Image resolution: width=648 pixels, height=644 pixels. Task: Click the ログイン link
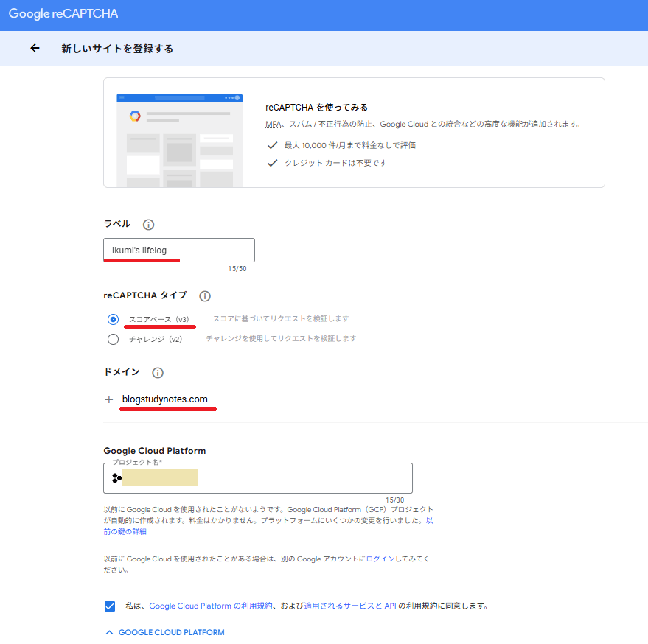380,559
